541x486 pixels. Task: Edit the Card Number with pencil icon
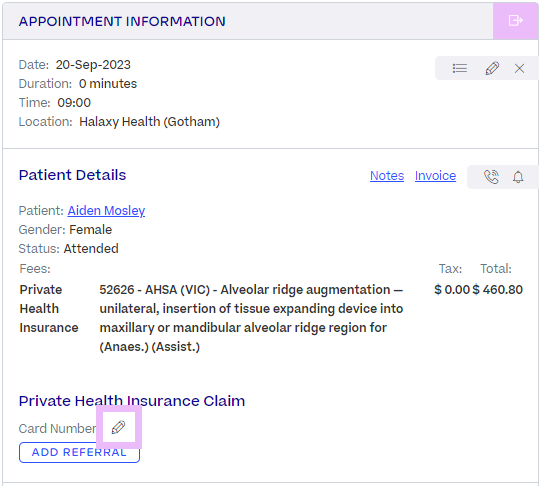point(118,427)
